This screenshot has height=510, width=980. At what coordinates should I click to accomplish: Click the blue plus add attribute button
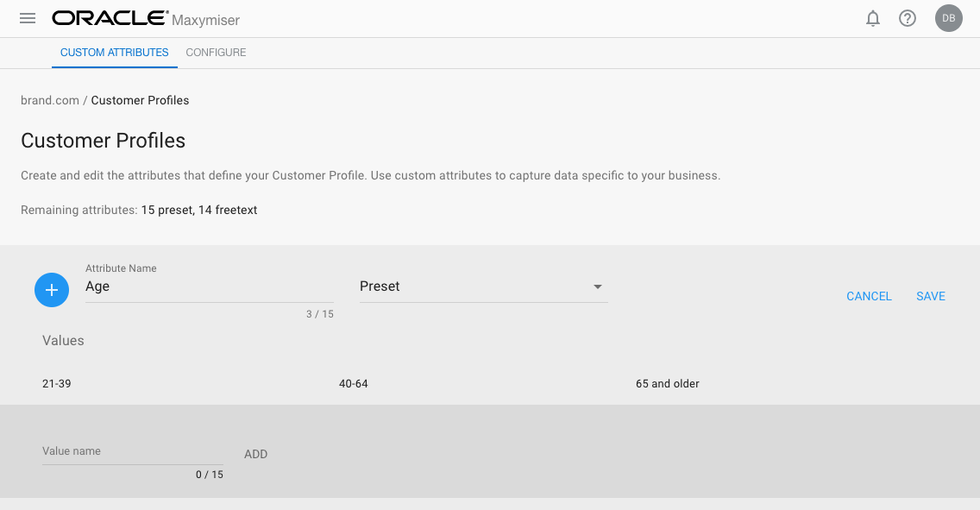tap(52, 290)
